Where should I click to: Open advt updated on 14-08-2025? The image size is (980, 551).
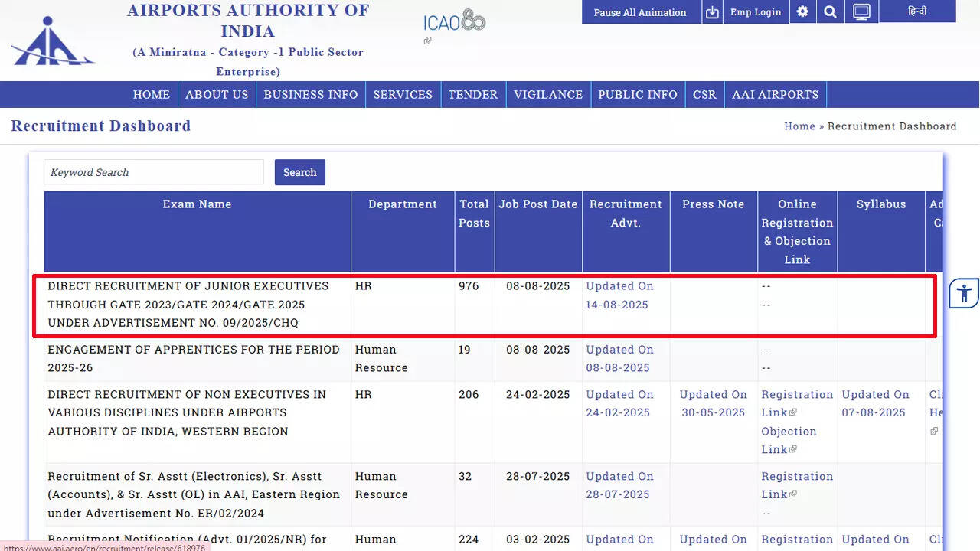(619, 295)
